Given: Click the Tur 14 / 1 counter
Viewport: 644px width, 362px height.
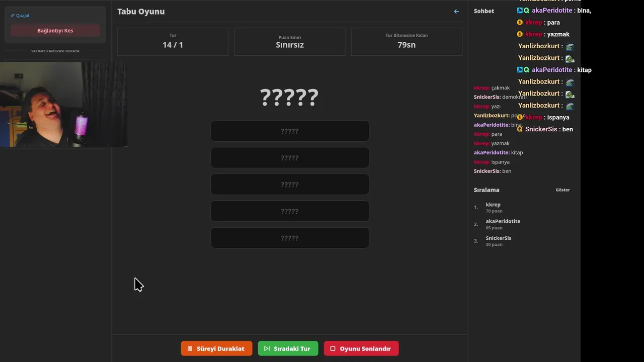Looking at the screenshot, I should tap(173, 41).
